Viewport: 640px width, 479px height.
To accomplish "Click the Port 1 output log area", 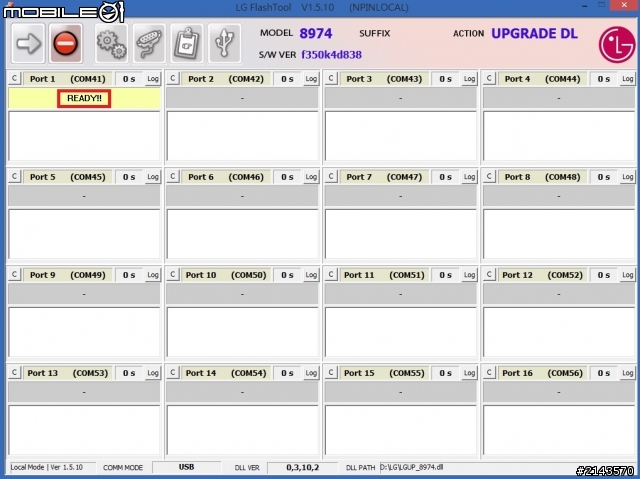I will pyautogui.click(x=84, y=136).
